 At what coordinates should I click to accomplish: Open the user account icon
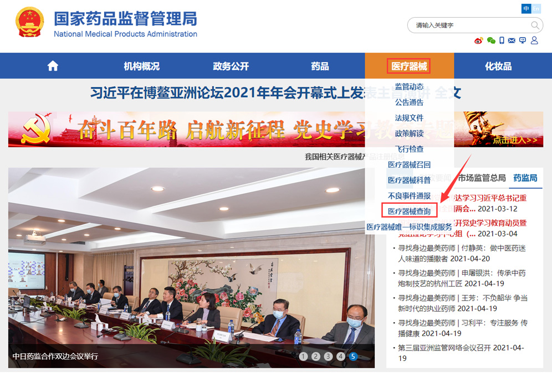point(534,40)
